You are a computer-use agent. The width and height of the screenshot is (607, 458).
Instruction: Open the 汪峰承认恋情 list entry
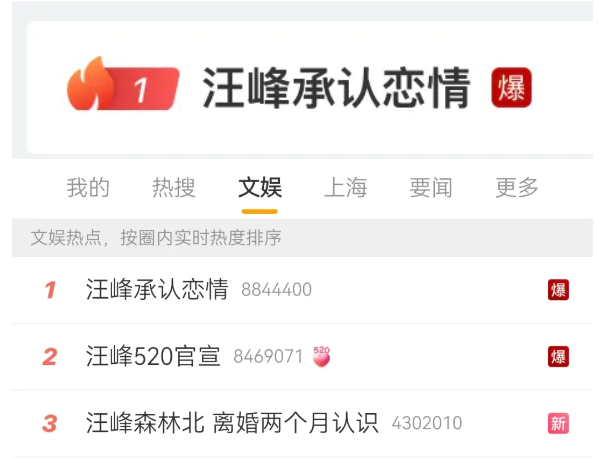click(x=157, y=290)
